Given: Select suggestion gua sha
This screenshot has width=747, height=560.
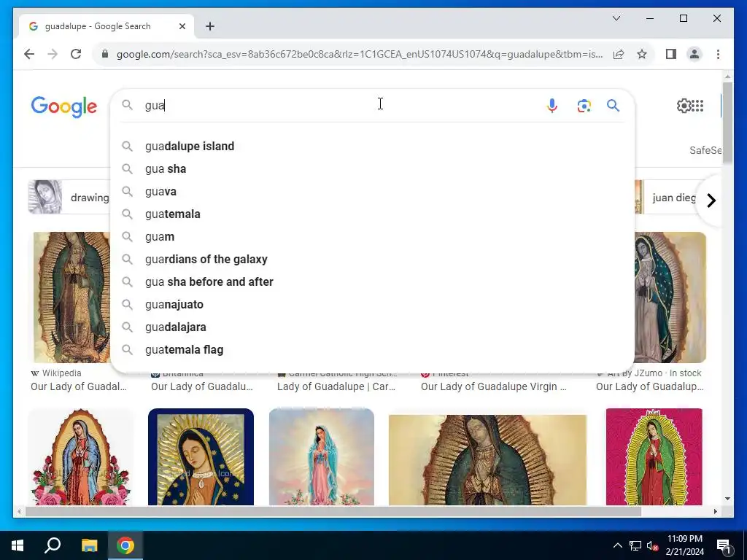Looking at the screenshot, I should click(x=373, y=168).
